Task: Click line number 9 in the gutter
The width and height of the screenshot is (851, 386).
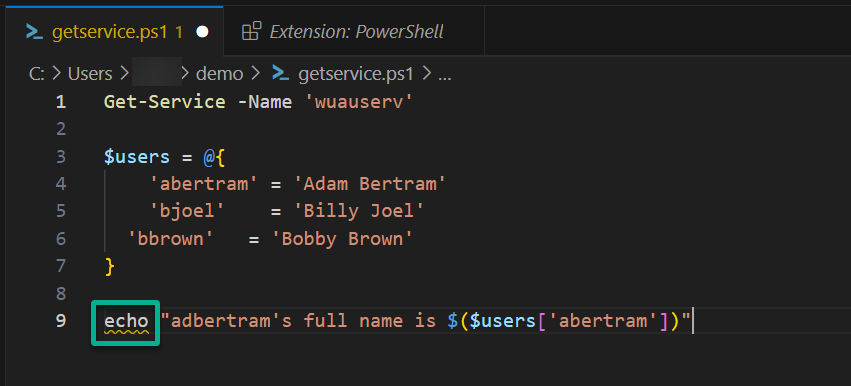Action: [x=61, y=321]
